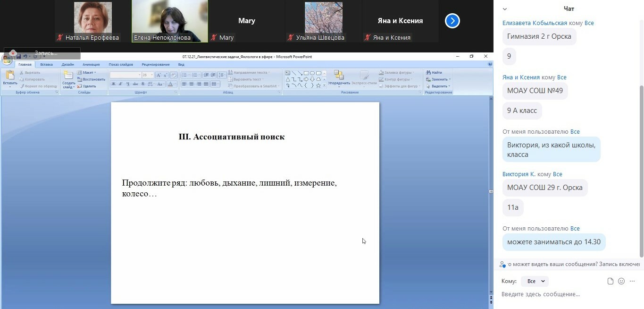Click the file attachment icon in chat
This screenshot has width=644, height=309.
(x=611, y=281)
